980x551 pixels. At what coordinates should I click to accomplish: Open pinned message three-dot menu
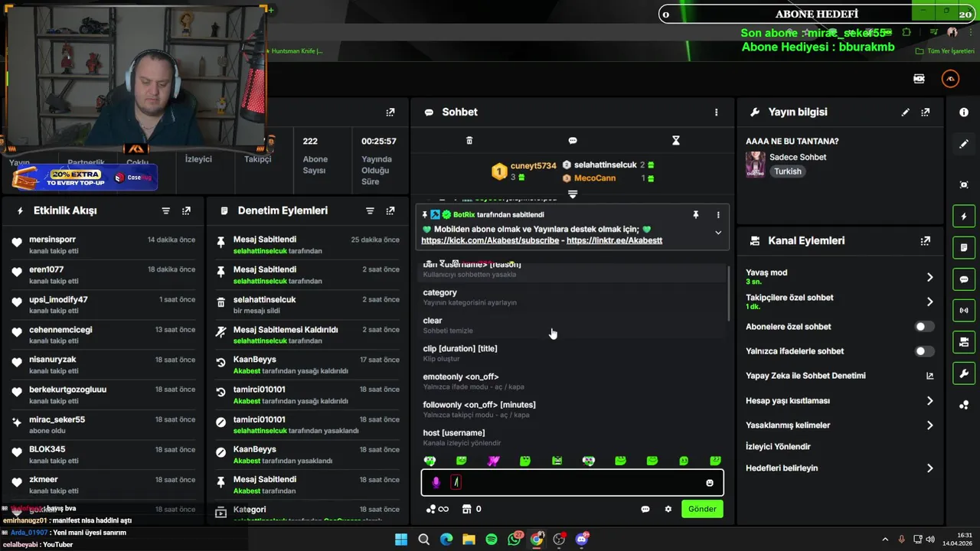click(718, 215)
